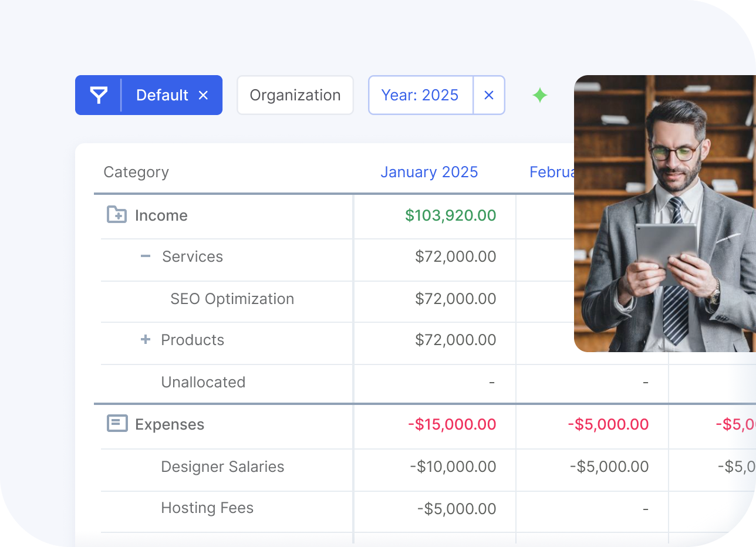Screen dimensions: 756x547
Task: Remove the Default filter with its X
Action: [203, 95]
